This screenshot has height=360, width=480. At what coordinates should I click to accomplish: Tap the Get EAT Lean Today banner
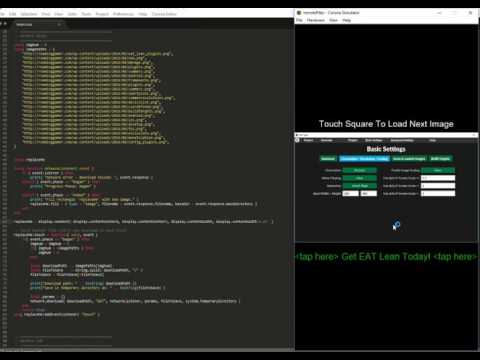click(x=386, y=256)
